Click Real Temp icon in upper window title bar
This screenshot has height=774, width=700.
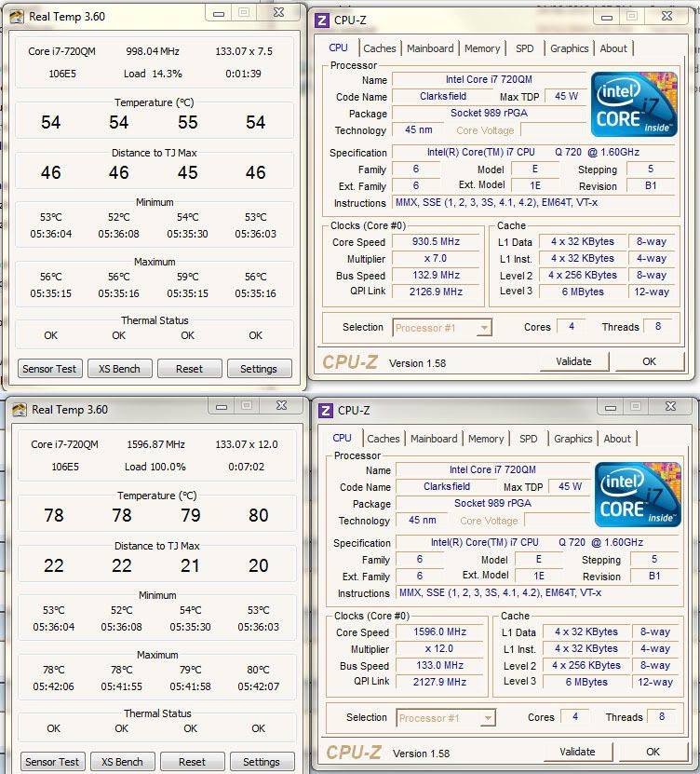[16, 17]
